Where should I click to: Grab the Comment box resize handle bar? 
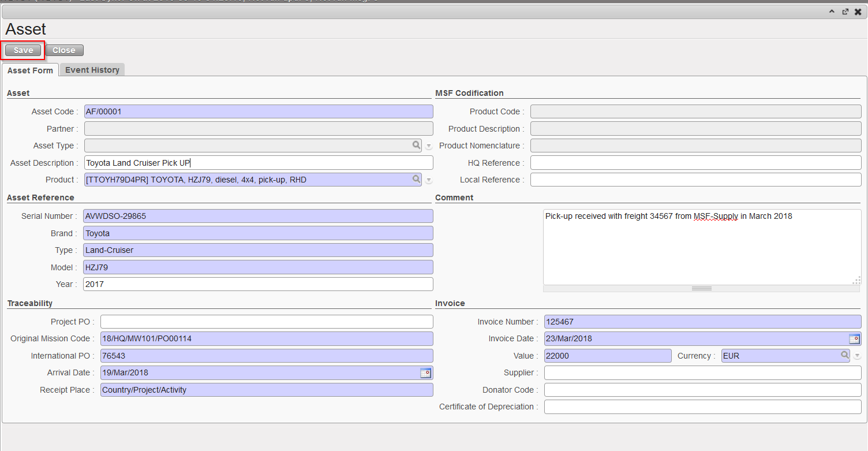(701, 288)
